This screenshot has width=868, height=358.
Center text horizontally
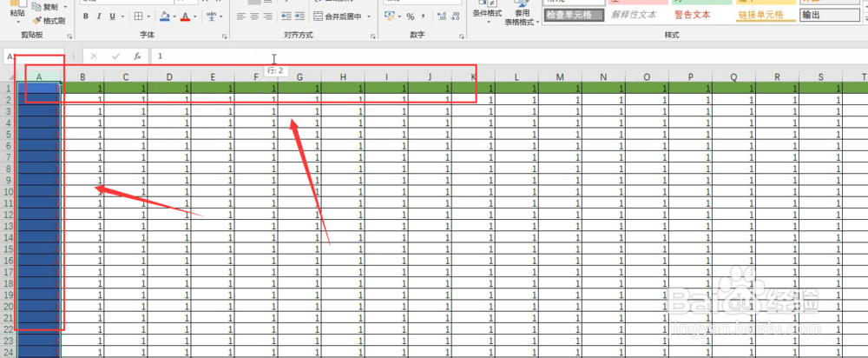254,17
